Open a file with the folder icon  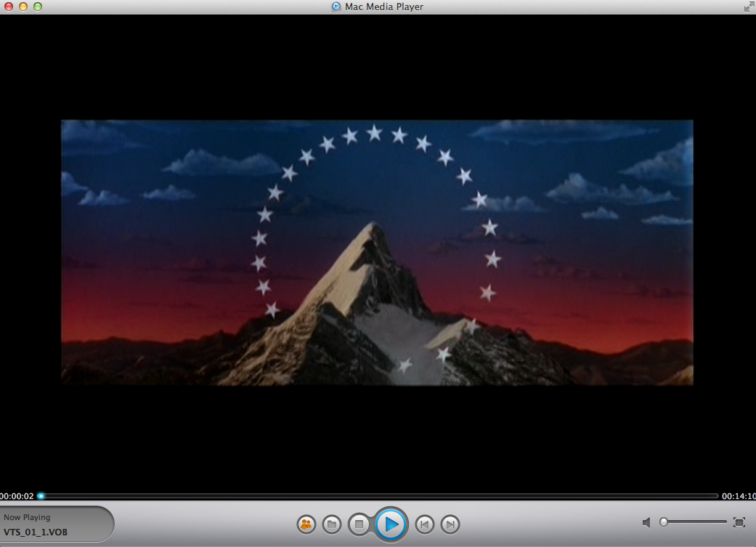click(332, 524)
